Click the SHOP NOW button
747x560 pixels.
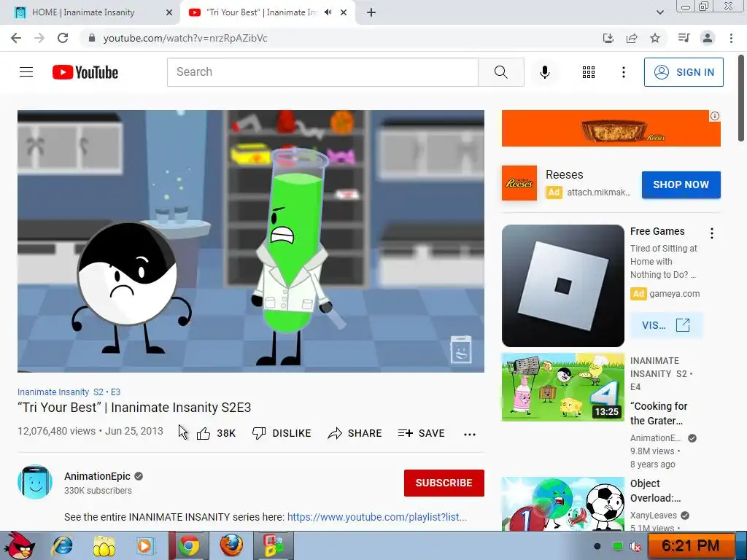681,184
